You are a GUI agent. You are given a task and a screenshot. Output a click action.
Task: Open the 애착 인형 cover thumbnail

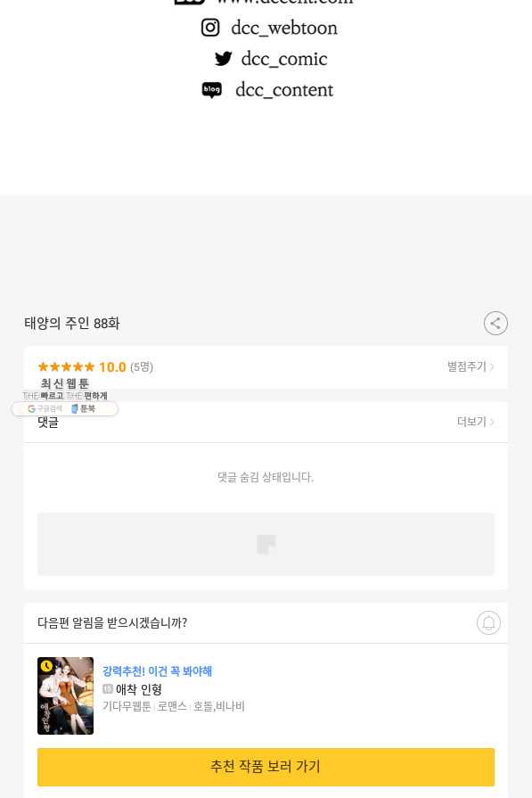pyautogui.click(x=66, y=695)
